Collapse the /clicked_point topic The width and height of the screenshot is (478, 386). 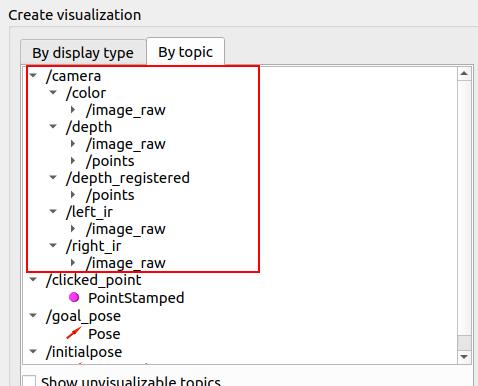[x=33, y=279]
